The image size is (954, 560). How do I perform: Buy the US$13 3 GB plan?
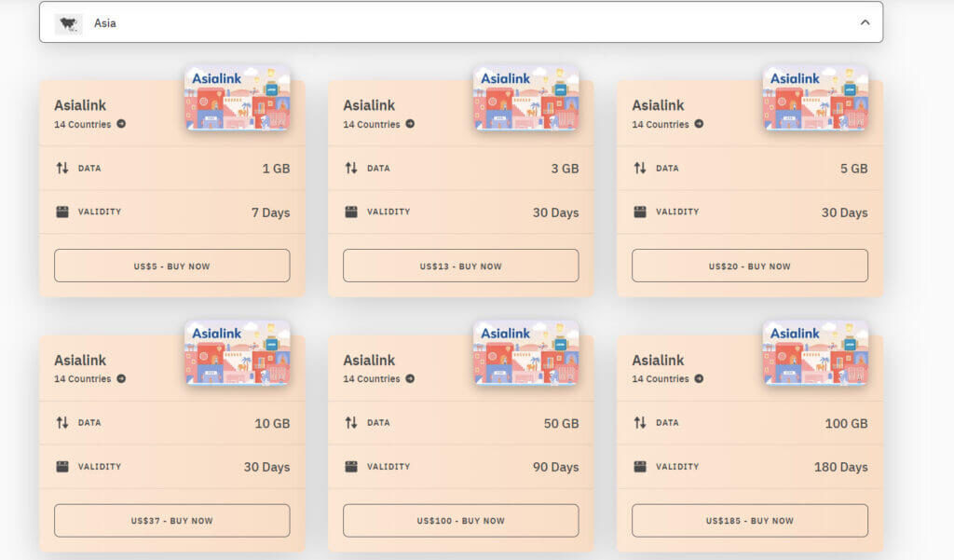coord(460,266)
